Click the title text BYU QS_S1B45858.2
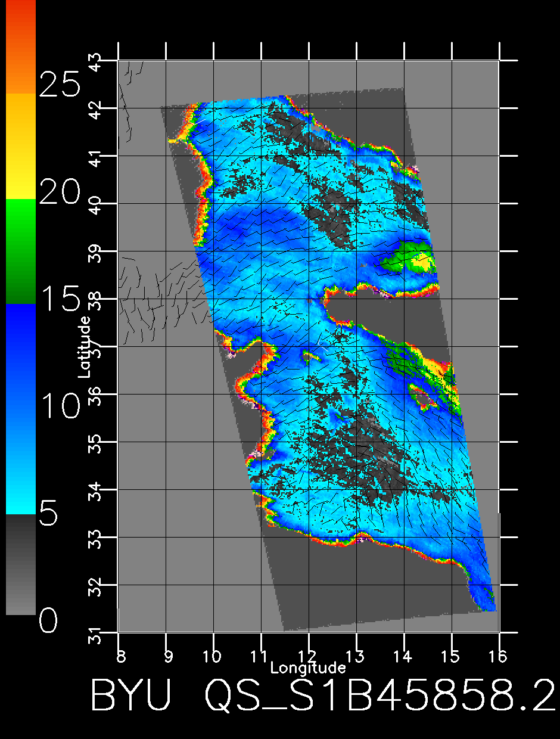The height and width of the screenshot is (739, 560). 323,694
